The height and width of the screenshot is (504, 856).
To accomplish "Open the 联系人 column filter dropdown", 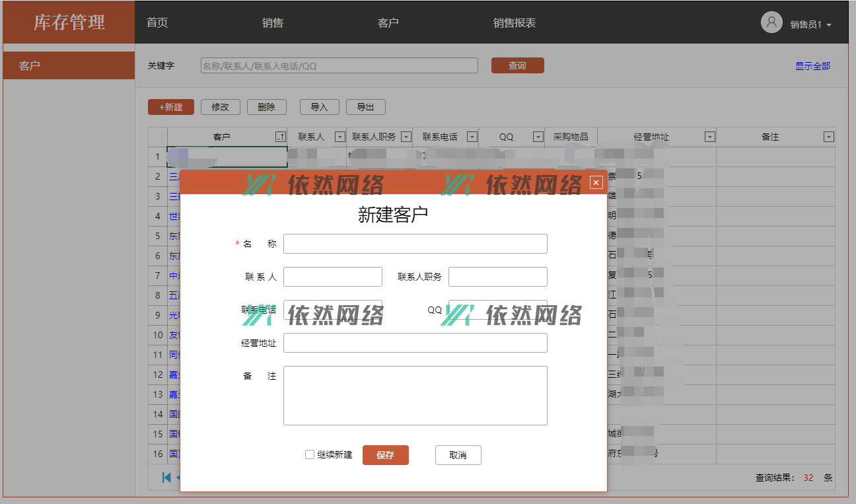I will (x=339, y=137).
